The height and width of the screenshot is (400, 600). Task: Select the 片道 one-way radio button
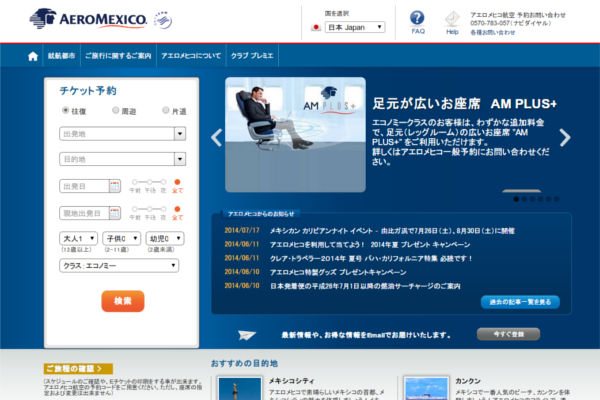click(x=166, y=110)
